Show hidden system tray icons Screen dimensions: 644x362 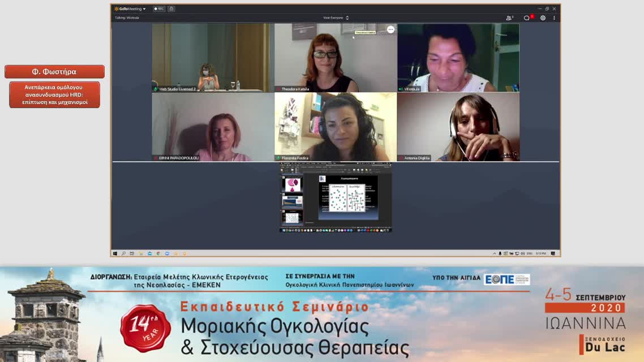point(494,253)
